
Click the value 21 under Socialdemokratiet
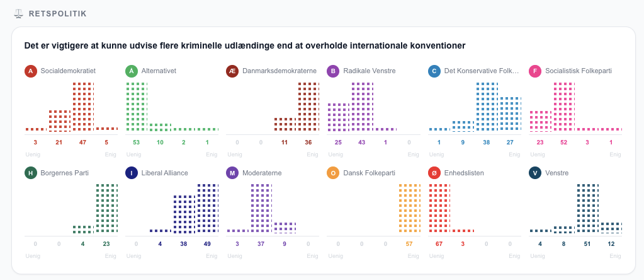click(x=60, y=143)
